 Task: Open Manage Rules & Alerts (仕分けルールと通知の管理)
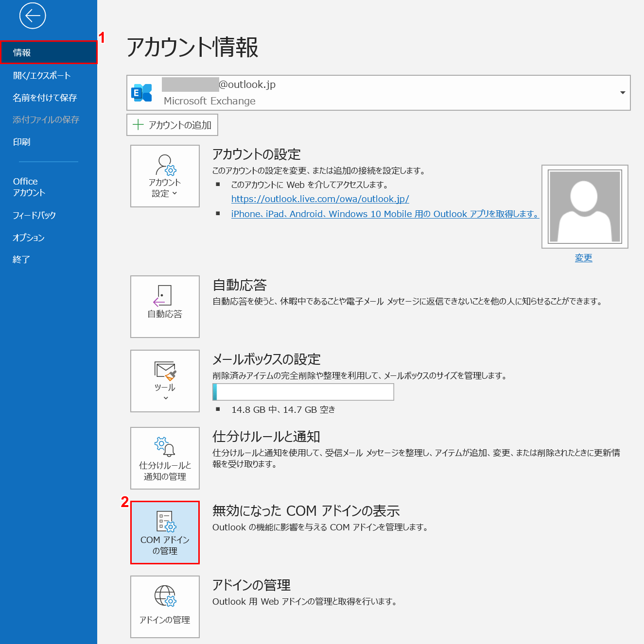(x=165, y=458)
